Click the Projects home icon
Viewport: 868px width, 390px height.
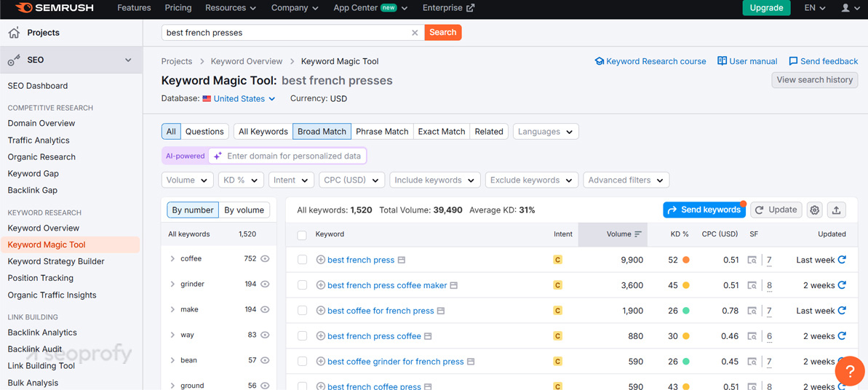(14, 33)
